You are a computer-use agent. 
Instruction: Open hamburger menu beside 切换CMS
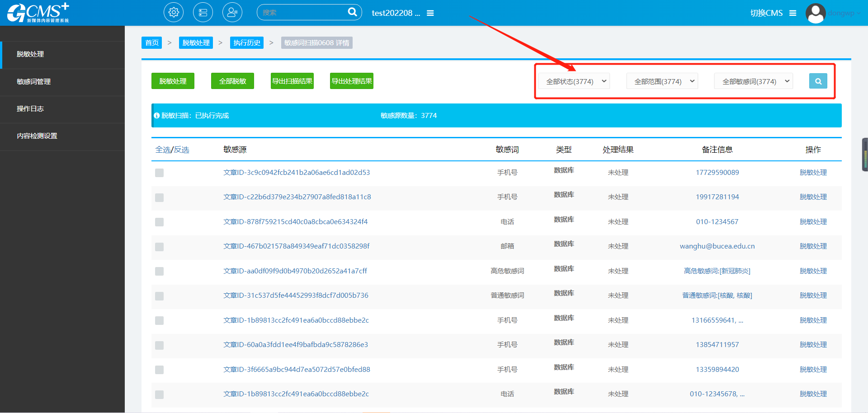coord(793,13)
